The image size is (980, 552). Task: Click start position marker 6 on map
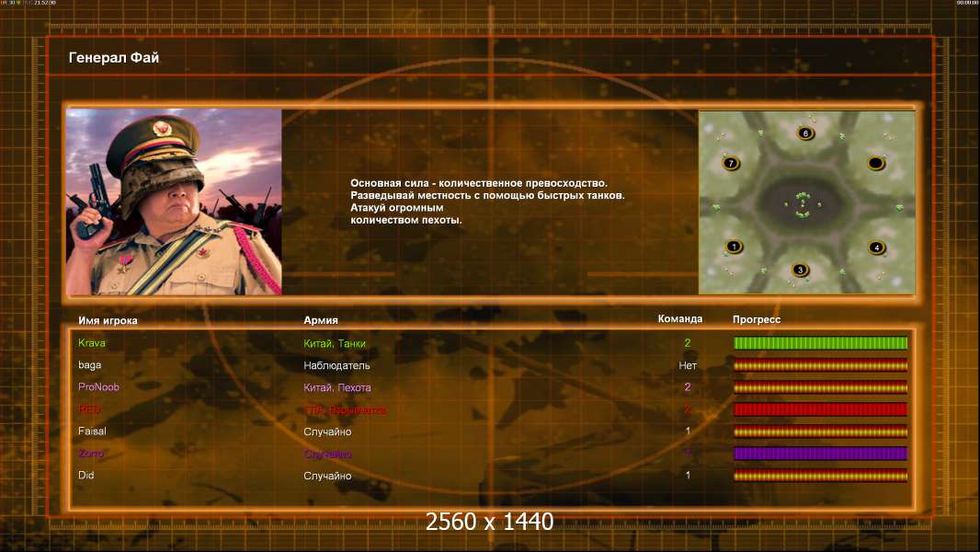[805, 133]
